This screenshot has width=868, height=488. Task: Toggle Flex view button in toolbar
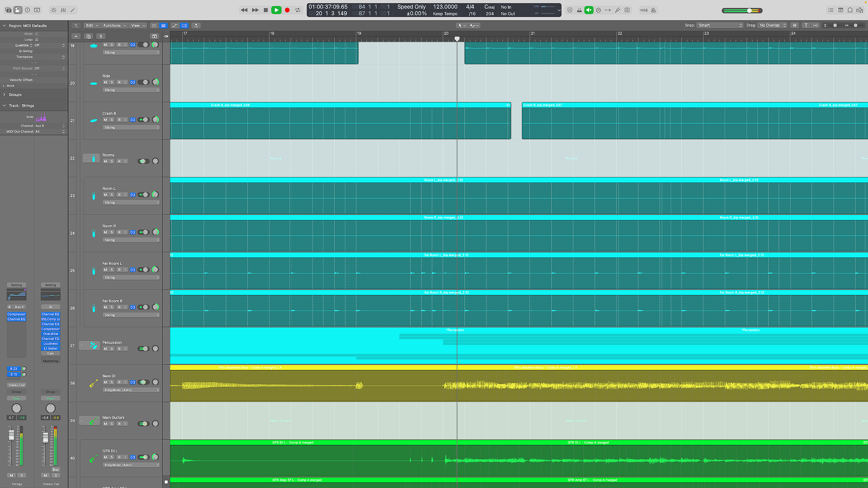pos(184,25)
